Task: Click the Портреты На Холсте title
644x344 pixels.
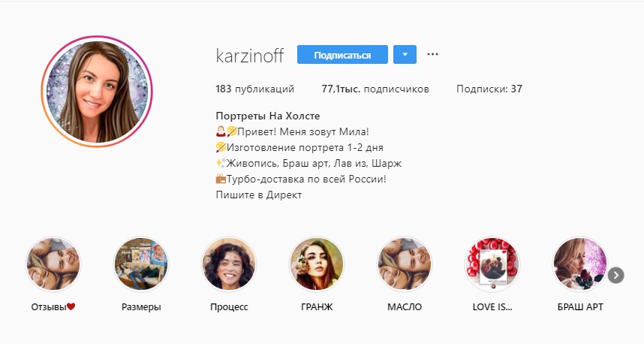Action: coord(268,116)
